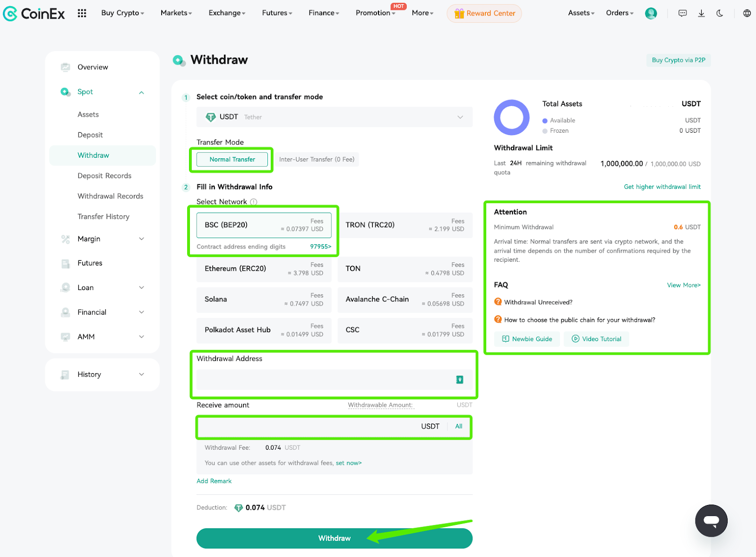
Task: Choose Polkadot Asset Hub network
Action: (264, 330)
